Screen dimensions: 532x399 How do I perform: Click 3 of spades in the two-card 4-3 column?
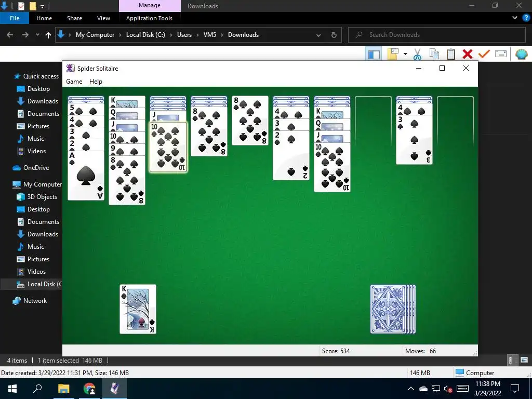point(414,139)
